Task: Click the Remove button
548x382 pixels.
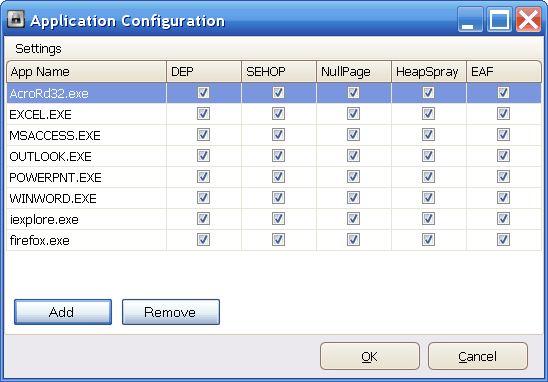Action: click(x=171, y=312)
